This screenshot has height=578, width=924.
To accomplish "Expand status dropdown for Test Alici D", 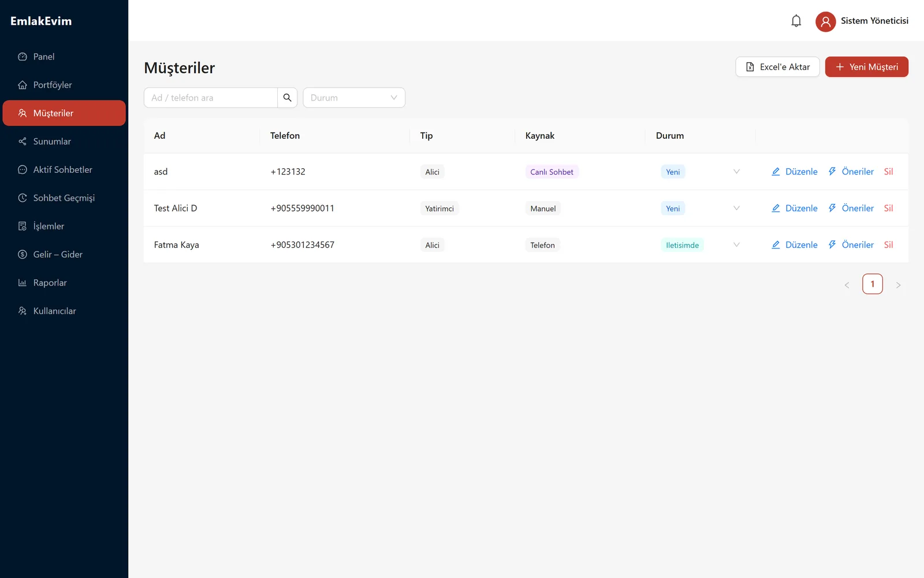I will click(x=736, y=208).
